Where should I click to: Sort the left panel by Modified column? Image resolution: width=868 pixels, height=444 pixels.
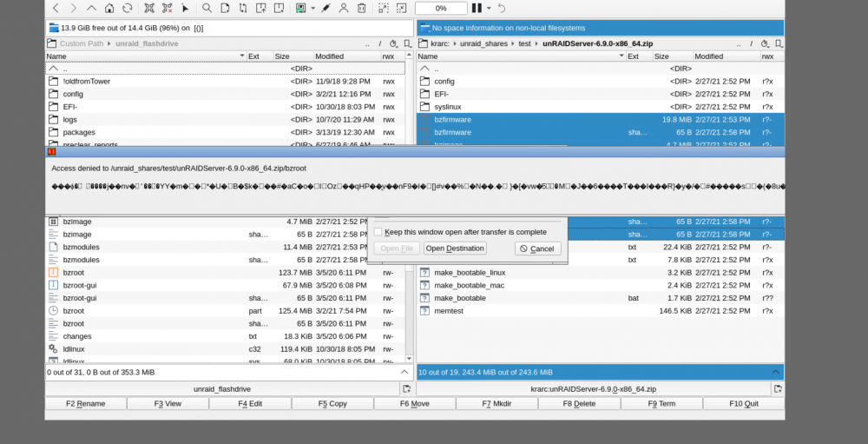click(346, 56)
